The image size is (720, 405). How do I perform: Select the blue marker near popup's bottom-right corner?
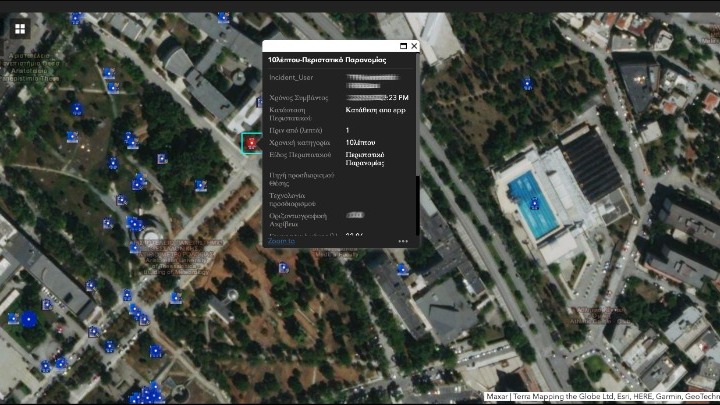(x=402, y=269)
